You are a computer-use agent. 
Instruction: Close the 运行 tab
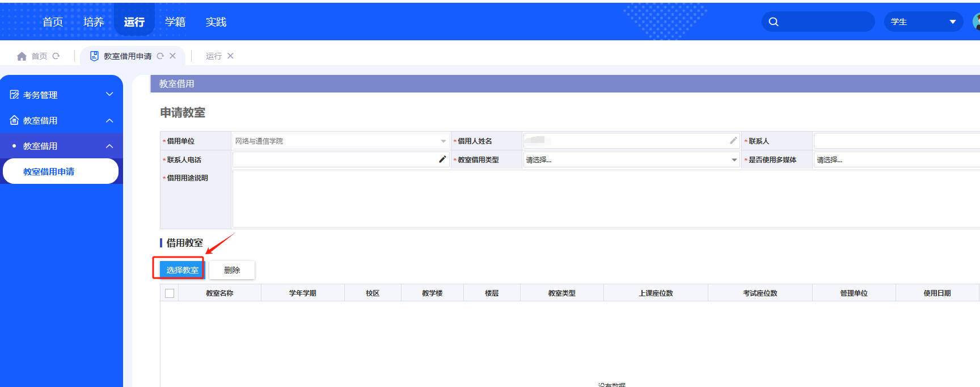click(230, 56)
